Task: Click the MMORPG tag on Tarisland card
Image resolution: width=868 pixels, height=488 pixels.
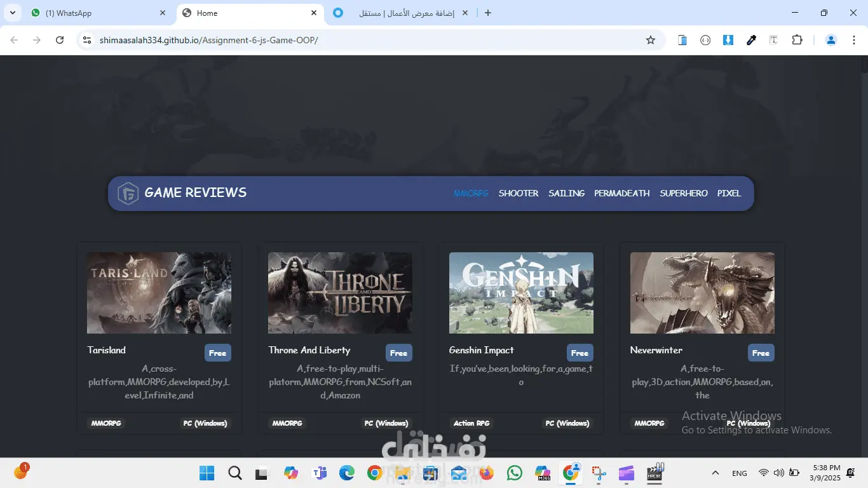Action: pos(106,423)
